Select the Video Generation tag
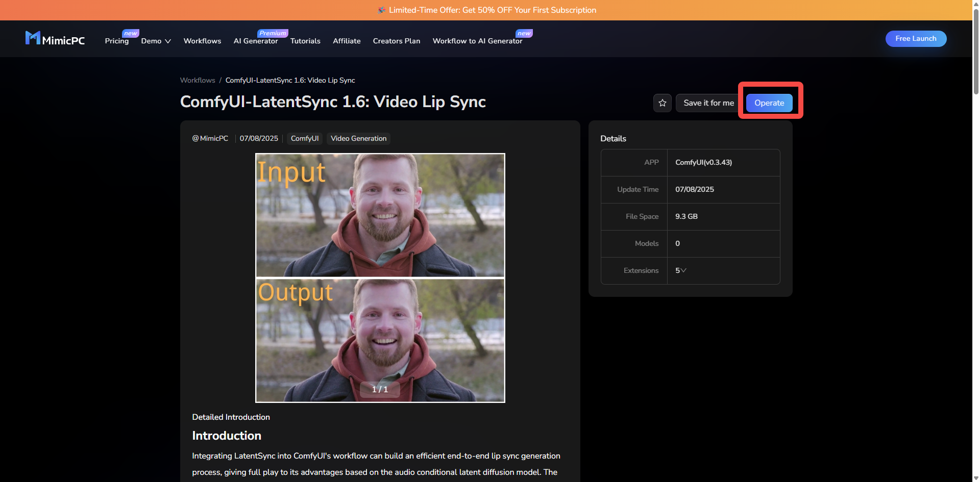The width and height of the screenshot is (980, 482). [358, 138]
